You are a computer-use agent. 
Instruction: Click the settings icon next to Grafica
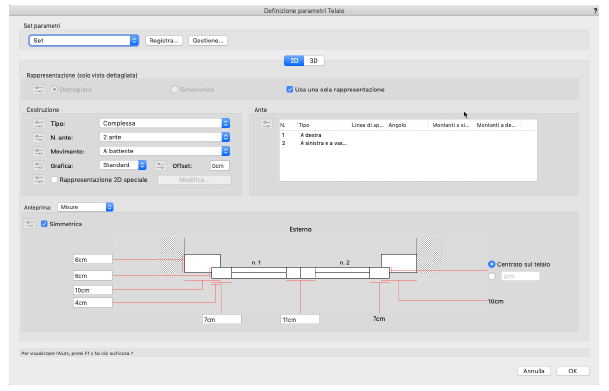(x=38, y=166)
